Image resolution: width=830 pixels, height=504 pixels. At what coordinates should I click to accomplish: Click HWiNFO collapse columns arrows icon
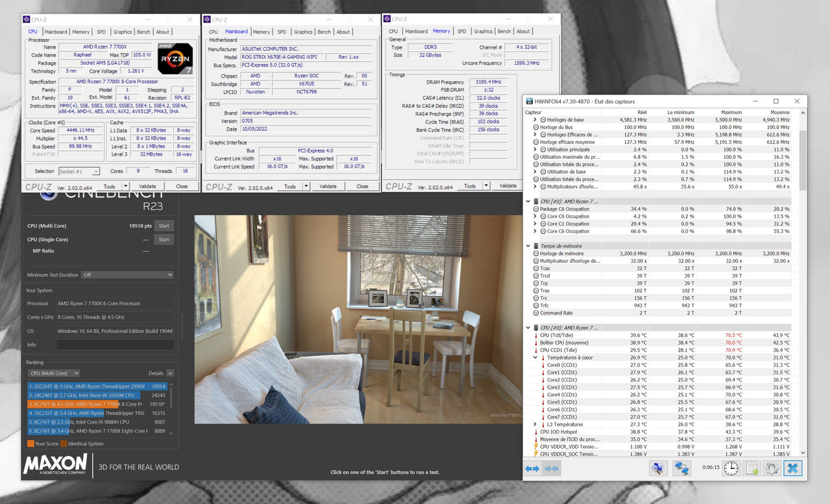coord(552,468)
